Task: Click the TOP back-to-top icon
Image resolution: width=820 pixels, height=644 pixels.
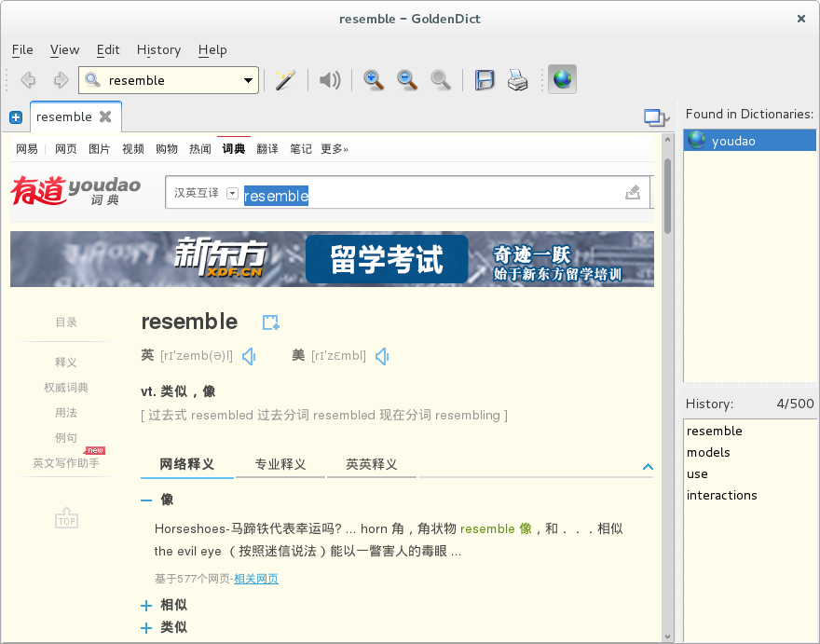Action: tap(66, 518)
